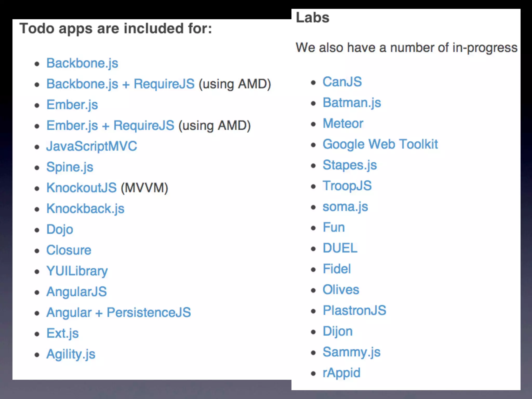Open the Dojo todo app link
Image resolution: width=532 pixels, height=399 pixels.
(x=59, y=229)
